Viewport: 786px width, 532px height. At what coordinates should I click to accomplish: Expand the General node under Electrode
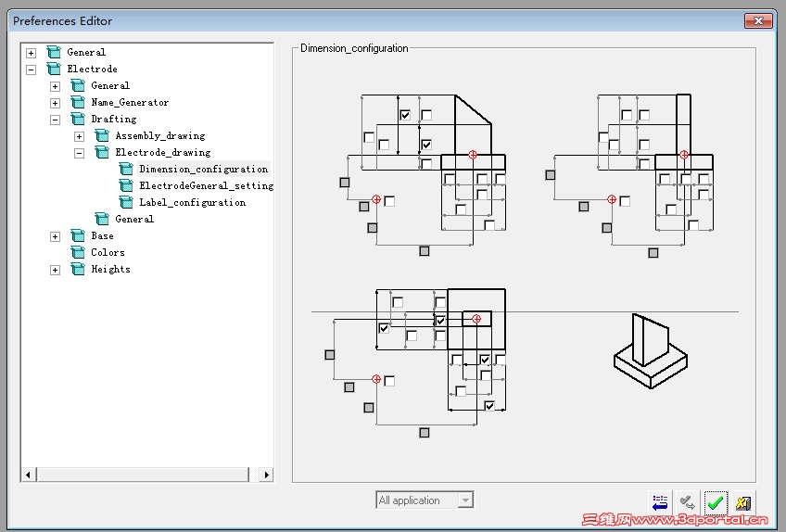coord(55,86)
